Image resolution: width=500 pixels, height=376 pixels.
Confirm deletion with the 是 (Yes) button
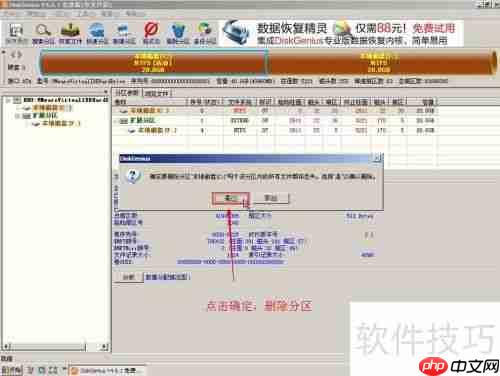(230, 198)
